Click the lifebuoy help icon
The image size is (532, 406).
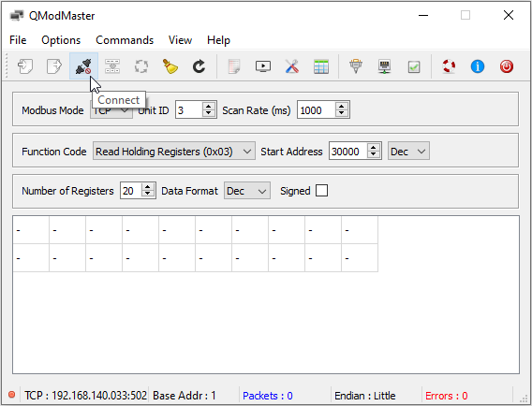449,66
